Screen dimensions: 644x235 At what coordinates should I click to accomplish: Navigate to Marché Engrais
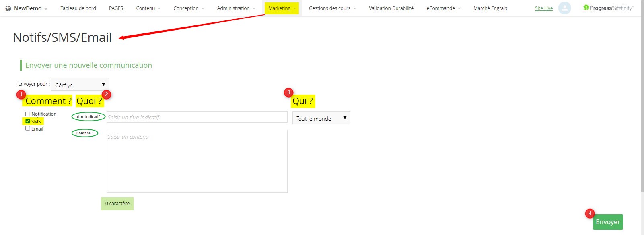coord(490,8)
